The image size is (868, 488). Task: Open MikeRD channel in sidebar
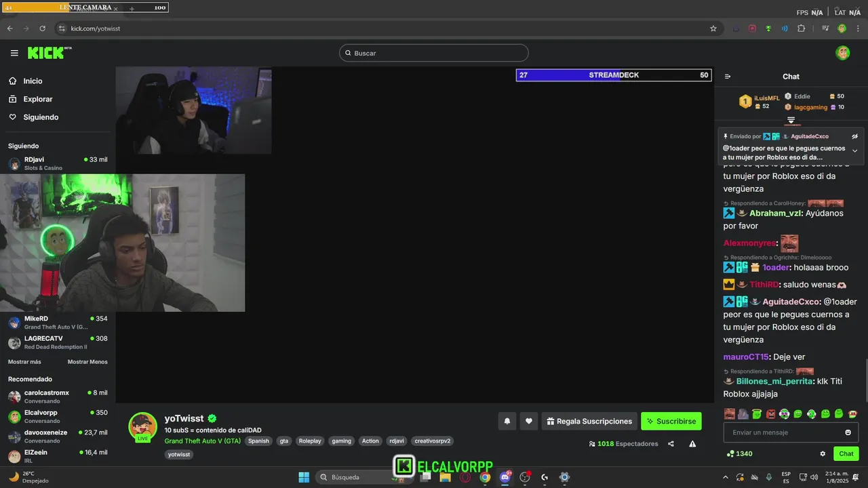coord(58,322)
